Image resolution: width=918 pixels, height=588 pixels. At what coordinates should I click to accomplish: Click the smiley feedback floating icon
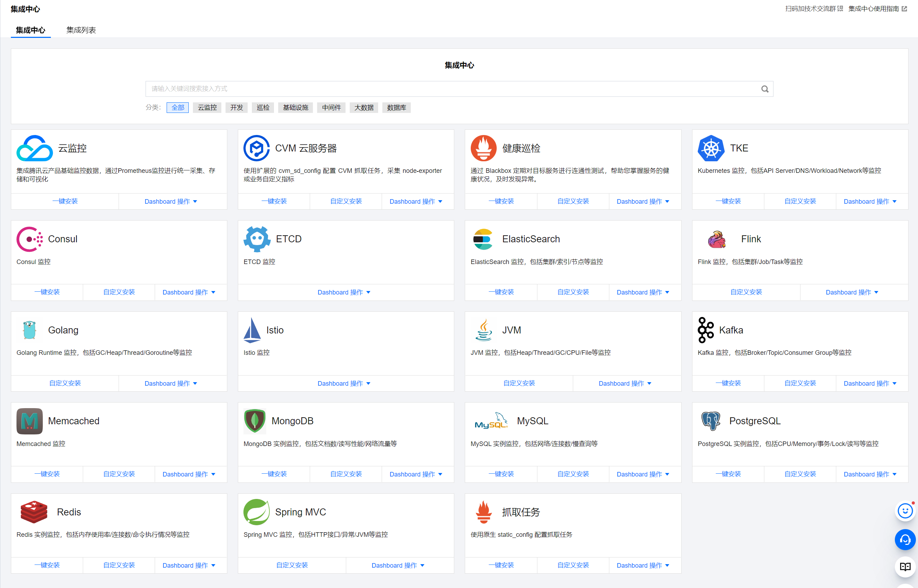[x=905, y=511]
